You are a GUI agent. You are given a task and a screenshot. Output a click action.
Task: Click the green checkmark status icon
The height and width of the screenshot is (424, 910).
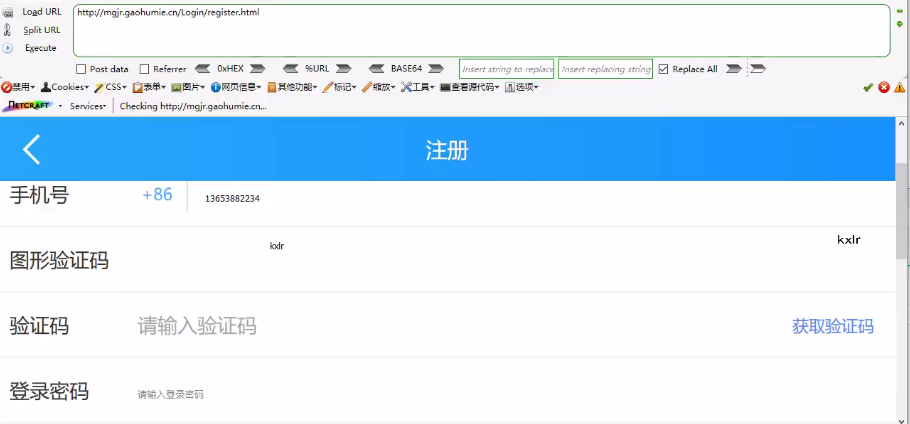click(868, 87)
